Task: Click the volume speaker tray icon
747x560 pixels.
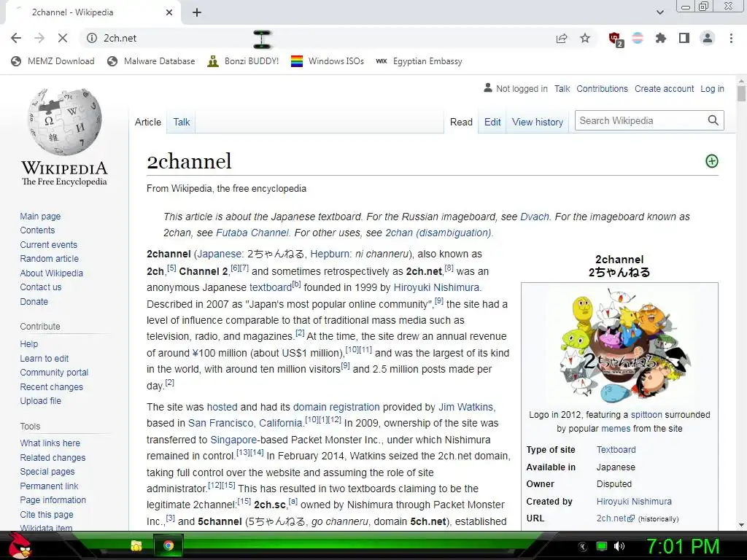Action: point(619,546)
